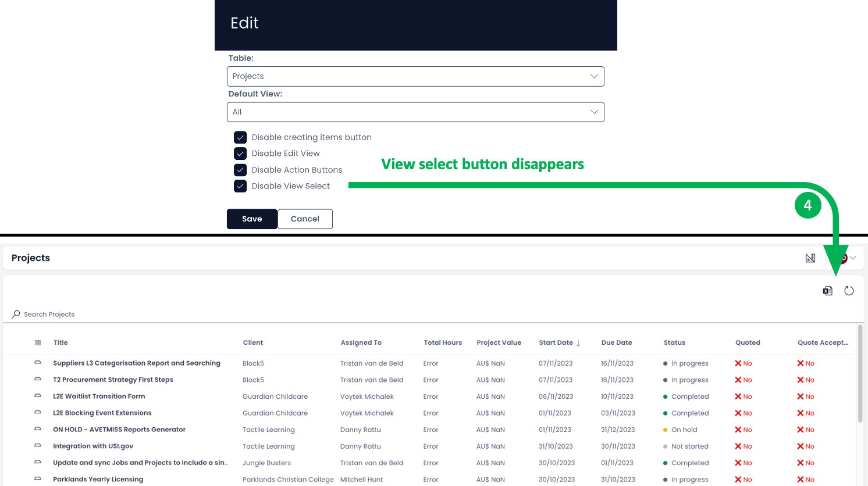Save the edit settings

click(252, 219)
